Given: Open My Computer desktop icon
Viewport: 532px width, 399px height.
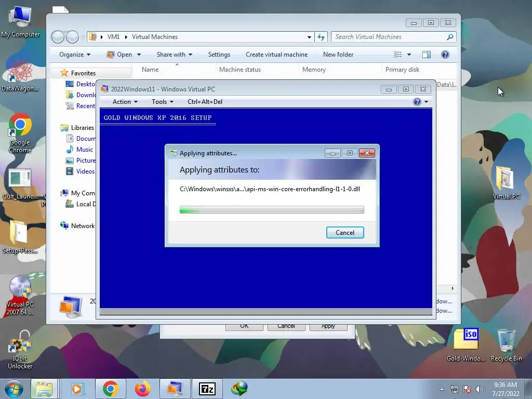Looking at the screenshot, I should [20, 22].
